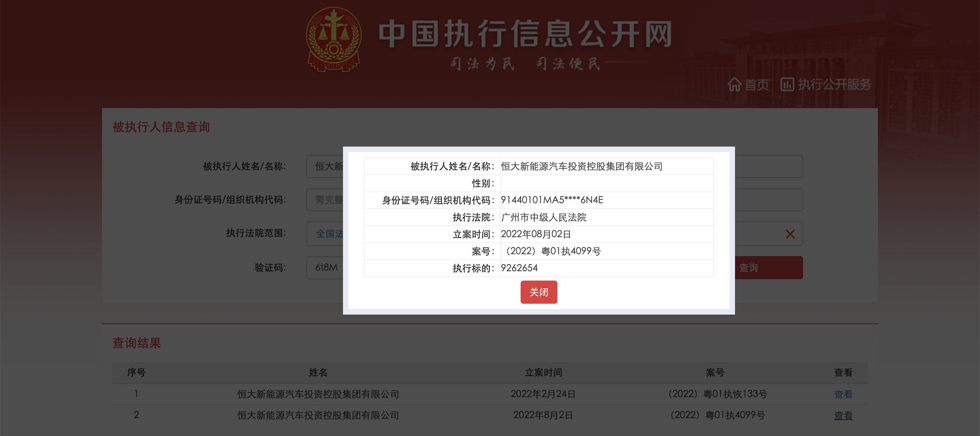This screenshot has height=436, width=980.
Task: Select date 2022年2月24日 in results
Action: point(543,394)
